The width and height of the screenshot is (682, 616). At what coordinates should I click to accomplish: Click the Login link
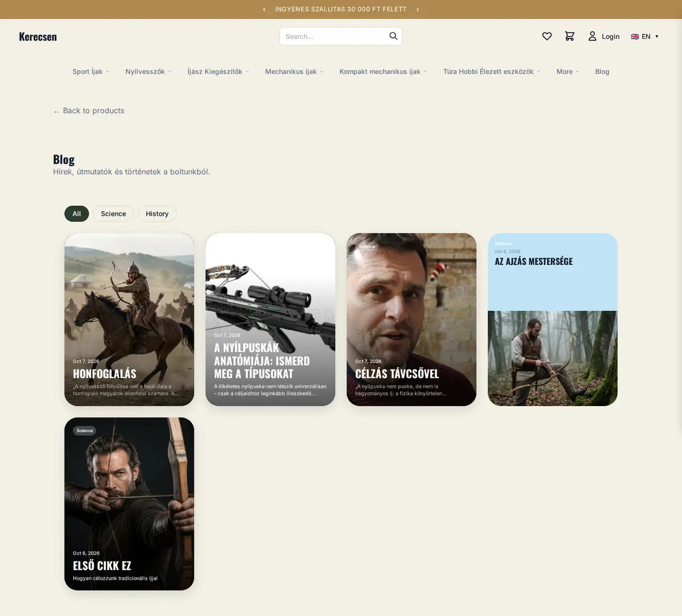(611, 37)
